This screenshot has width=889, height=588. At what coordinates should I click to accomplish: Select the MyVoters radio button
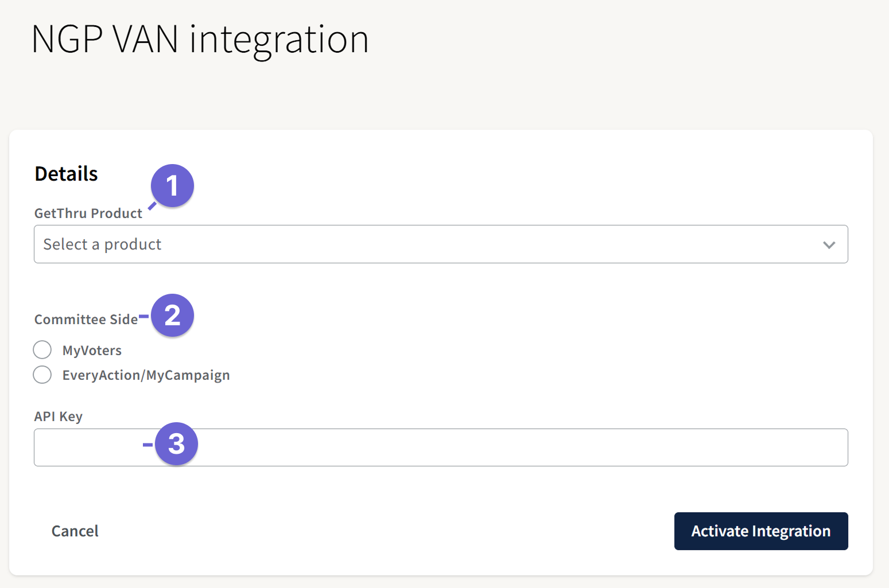pos(42,350)
